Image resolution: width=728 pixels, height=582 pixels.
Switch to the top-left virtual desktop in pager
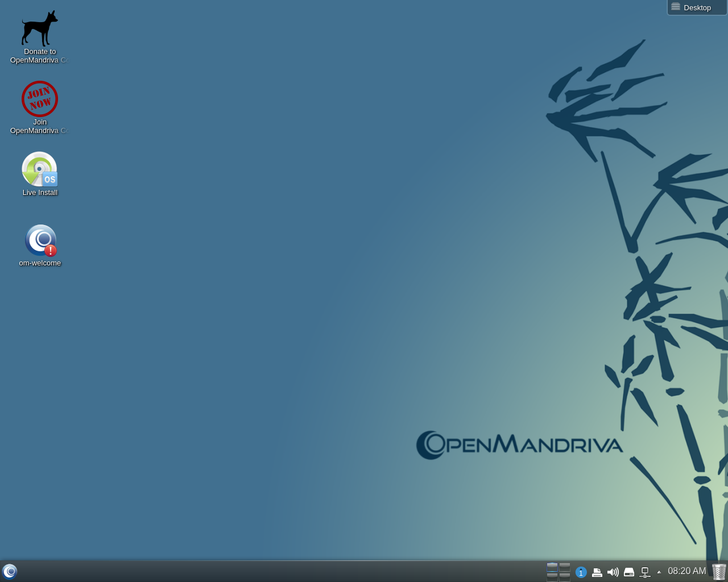point(552,567)
